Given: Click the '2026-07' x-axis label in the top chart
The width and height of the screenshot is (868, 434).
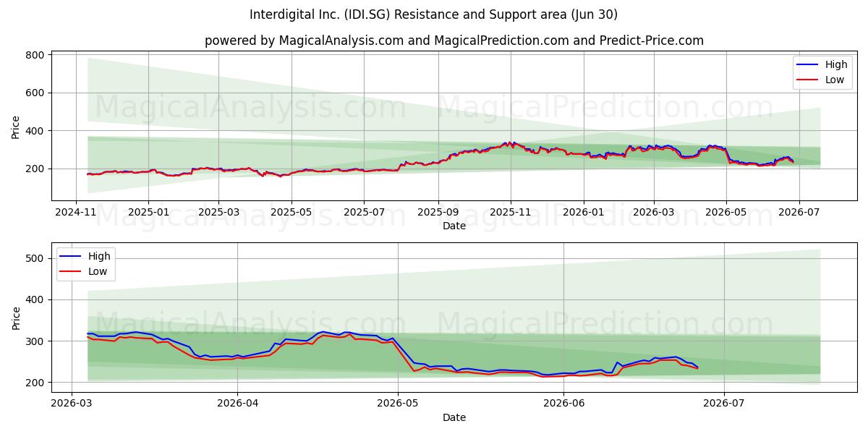Looking at the screenshot, I should [798, 213].
